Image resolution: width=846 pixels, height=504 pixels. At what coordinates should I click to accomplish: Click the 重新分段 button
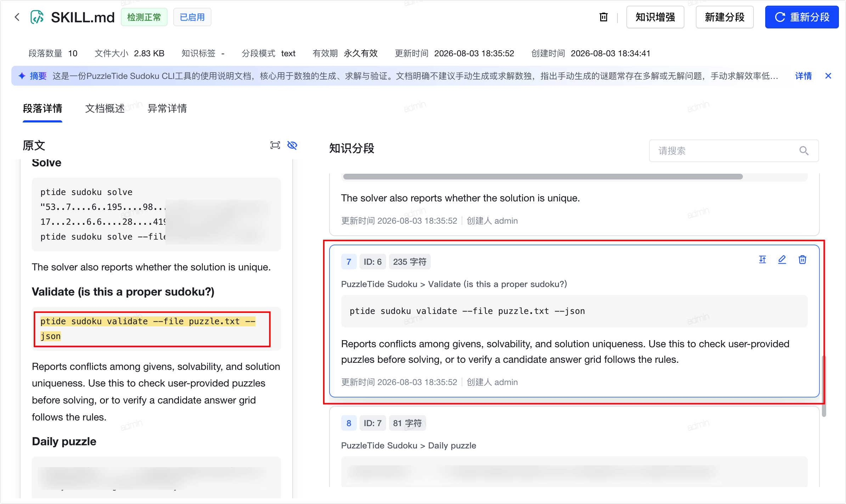click(802, 17)
